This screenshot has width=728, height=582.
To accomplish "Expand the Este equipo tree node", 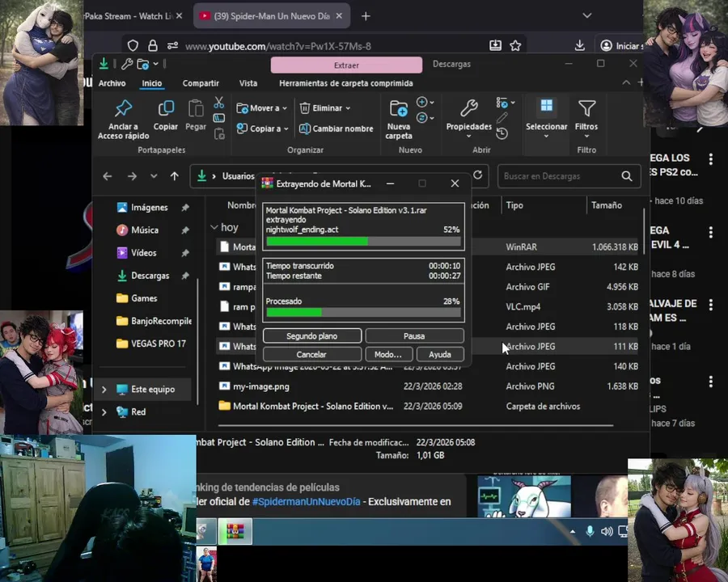I will tap(104, 390).
